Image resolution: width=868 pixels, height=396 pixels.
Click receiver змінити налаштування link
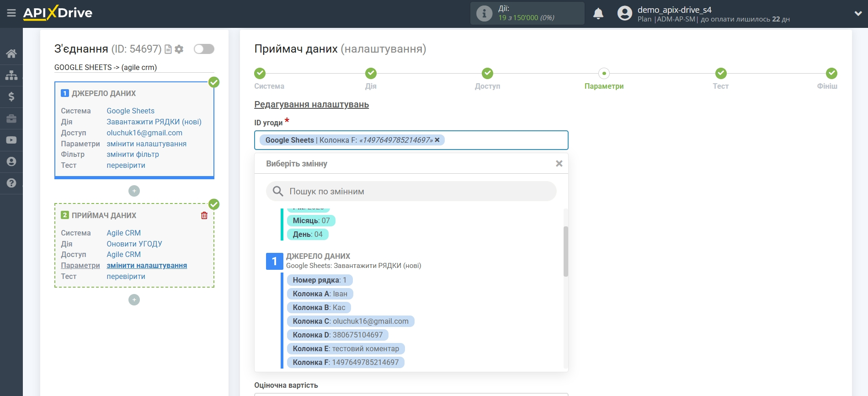[x=147, y=265]
